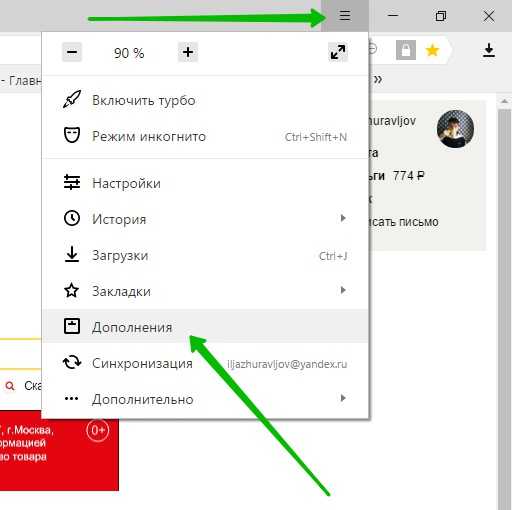Toggle fullscreen mode with the arrows icon

click(x=338, y=52)
